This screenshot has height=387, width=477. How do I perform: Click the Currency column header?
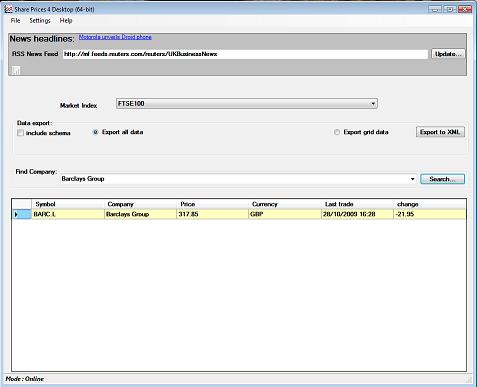[x=285, y=204]
